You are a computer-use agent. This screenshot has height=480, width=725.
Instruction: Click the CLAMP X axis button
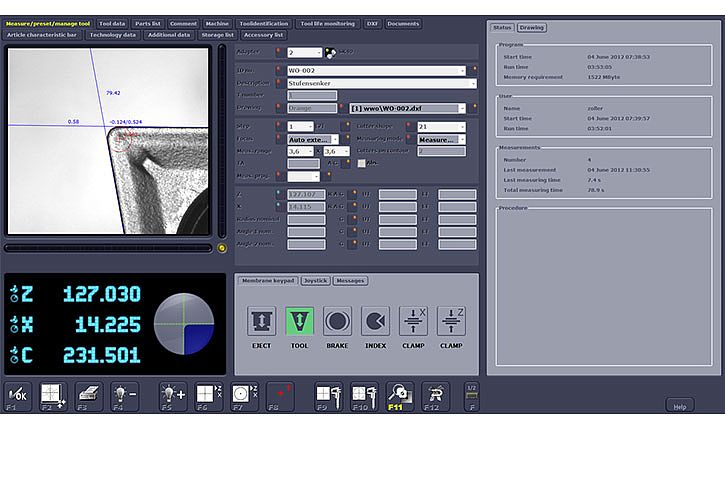click(x=413, y=321)
